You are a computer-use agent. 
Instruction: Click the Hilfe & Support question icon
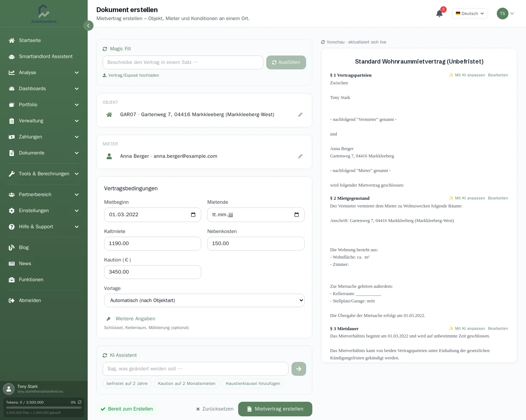pyautogui.click(x=12, y=227)
